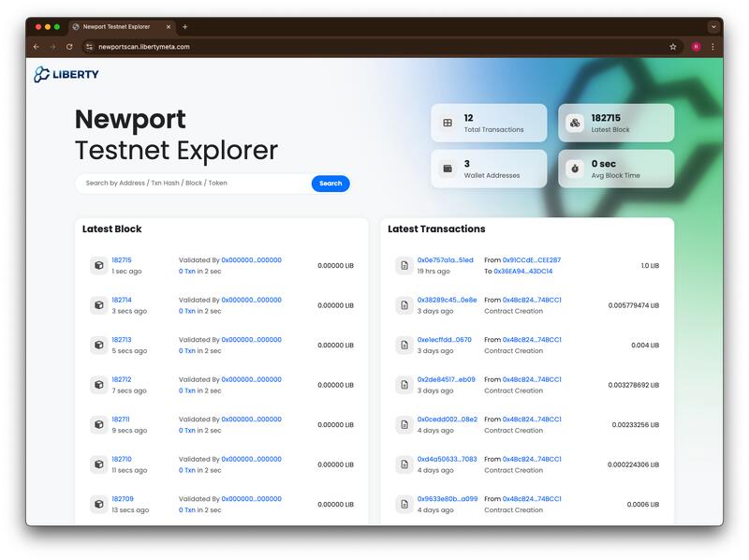Click the Wallet Addresses card icon

click(x=448, y=169)
